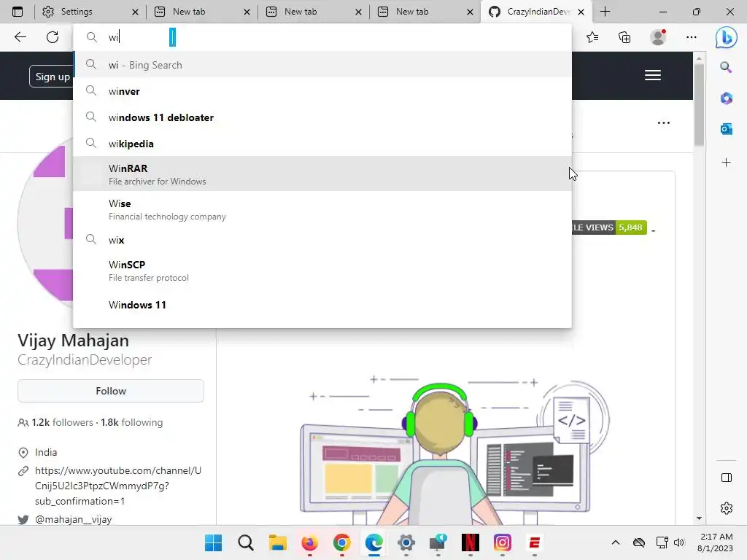This screenshot has height=560, width=747.
Task: Close the Settings tab
Action: click(x=135, y=12)
